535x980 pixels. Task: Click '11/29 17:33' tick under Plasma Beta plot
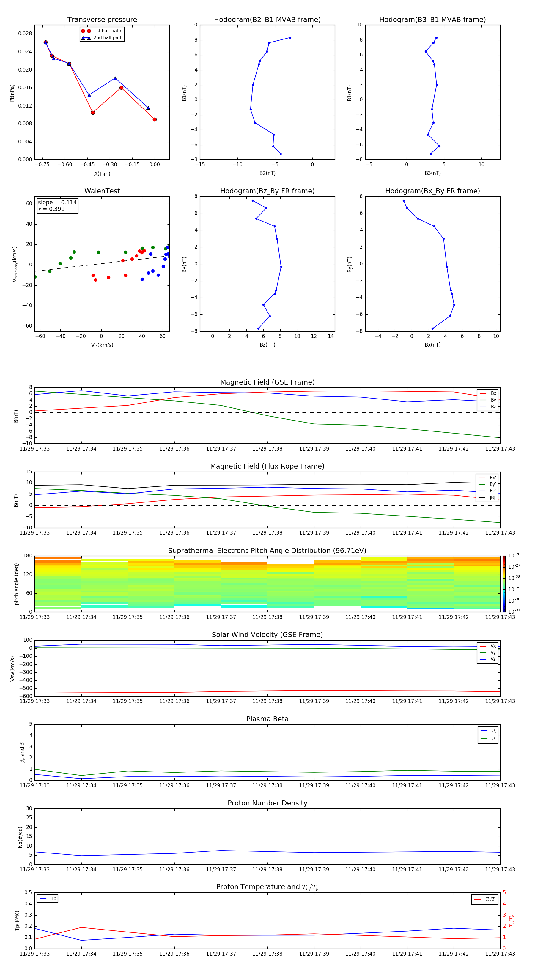(x=35, y=785)
